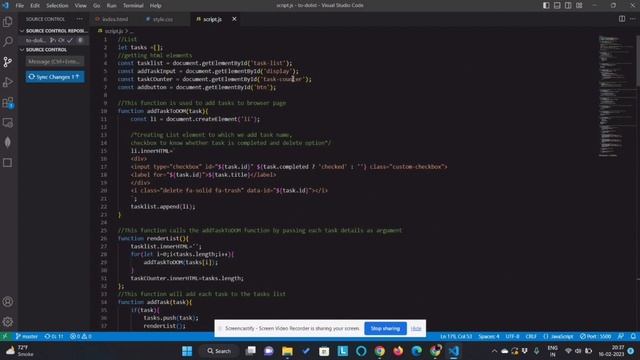This screenshot has height=360, width=640.
Task: Open the Search view in activity bar
Action: point(8,42)
